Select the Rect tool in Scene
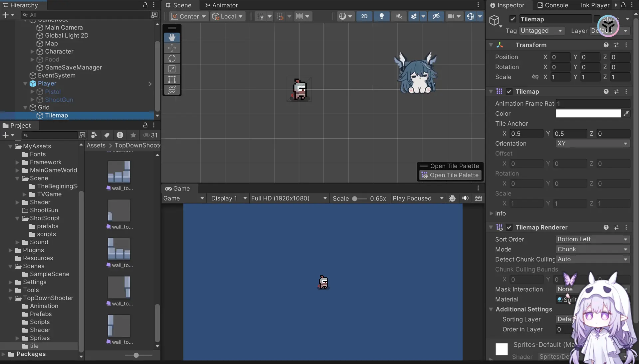 click(x=172, y=79)
